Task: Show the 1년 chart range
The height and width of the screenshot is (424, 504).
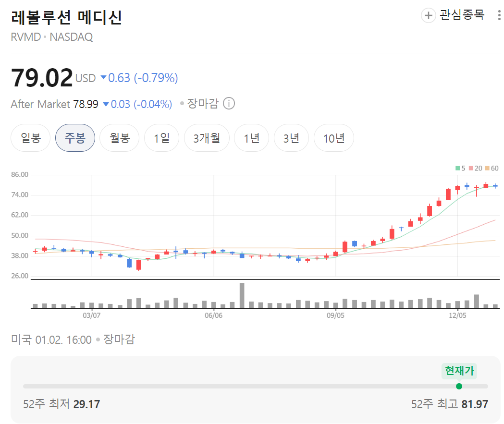Action: pos(251,138)
